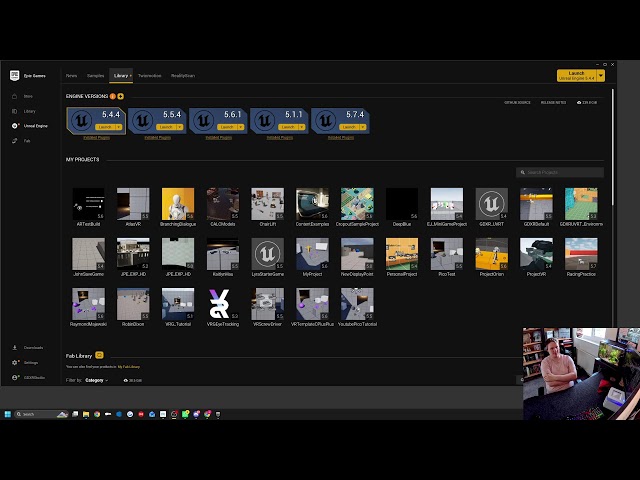The width and height of the screenshot is (640, 480).
Task: Click the Unreal logo on 5.1.1 slot
Action: (265, 120)
